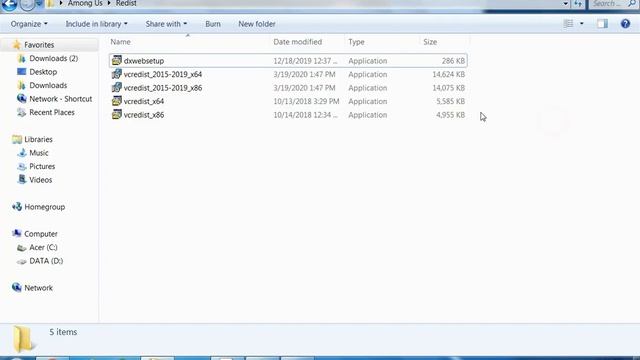Image resolution: width=640 pixels, height=360 pixels.
Task: Open the Acer (C:) drive
Action: 43,247
